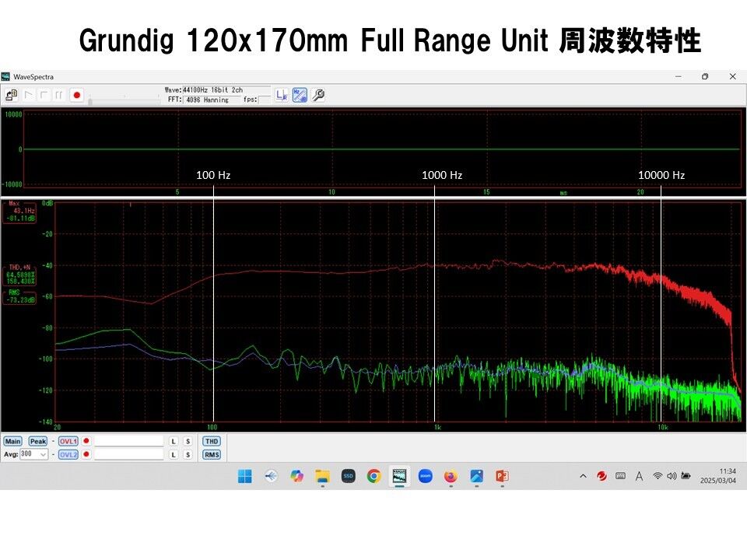Open a wave file using the file icon
747x560 pixels.
[10, 94]
